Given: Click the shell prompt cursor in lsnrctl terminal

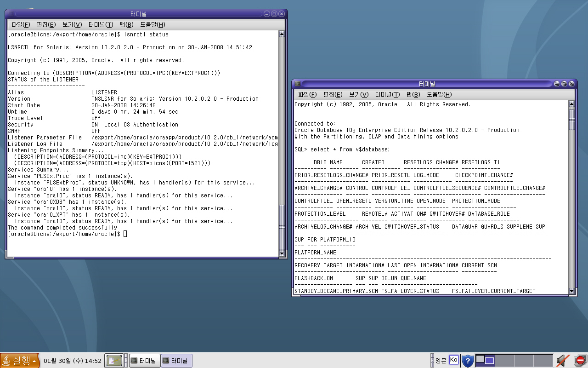Looking at the screenshot, I should 125,234.
